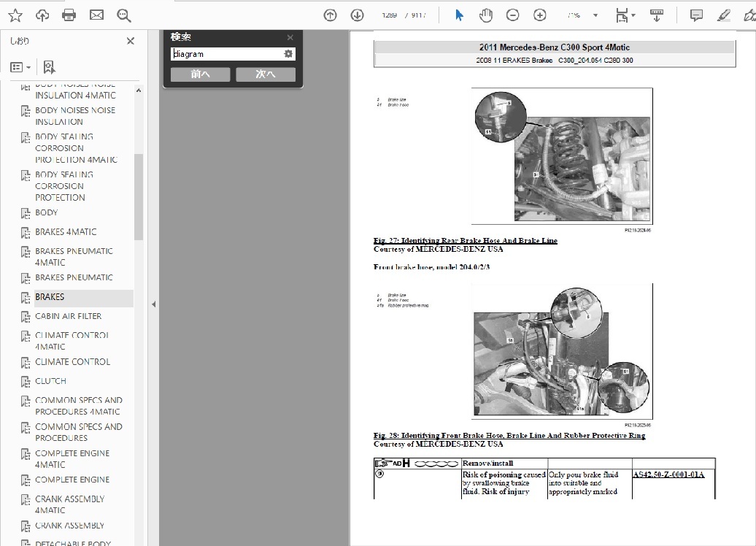Image resolution: width=756 pixels, height=546 pixels.
Task: Click the 'Front brake hose, model 204.0/2/3' text
Action: click(431, 266)
